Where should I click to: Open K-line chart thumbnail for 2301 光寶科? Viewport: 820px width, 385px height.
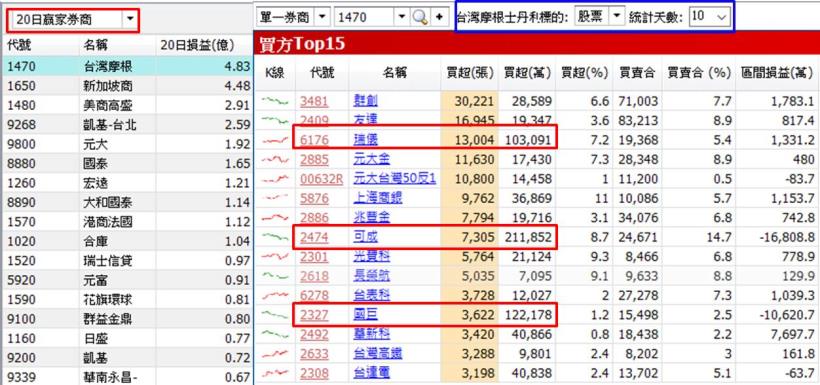[275, 256]
